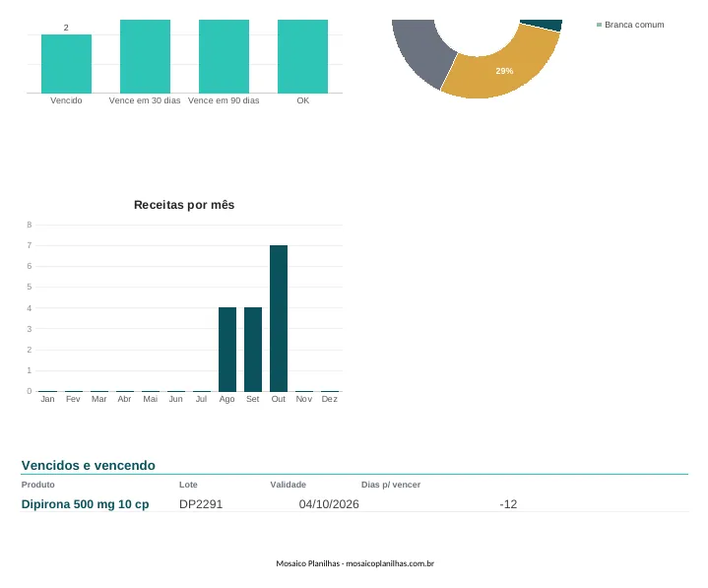The height and width of the screenshot is (588, 708).
Task: Click the Mai month label
Action: 151,399
